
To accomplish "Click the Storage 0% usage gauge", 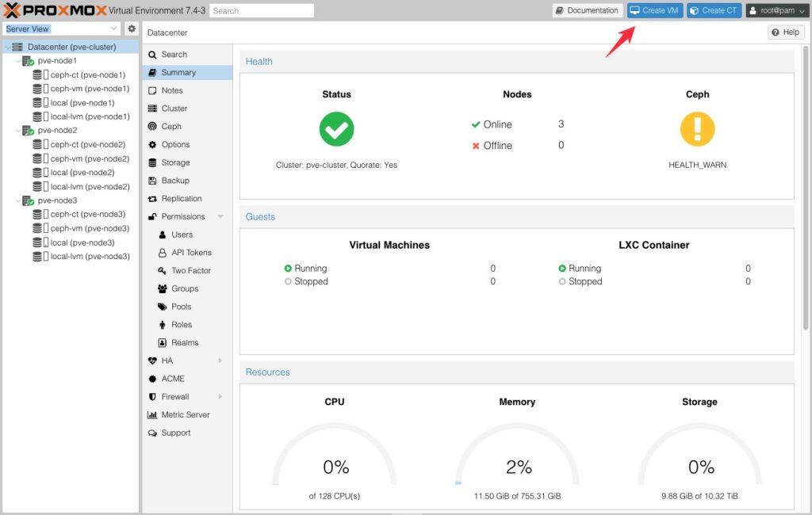I will (x=699, y=455).
